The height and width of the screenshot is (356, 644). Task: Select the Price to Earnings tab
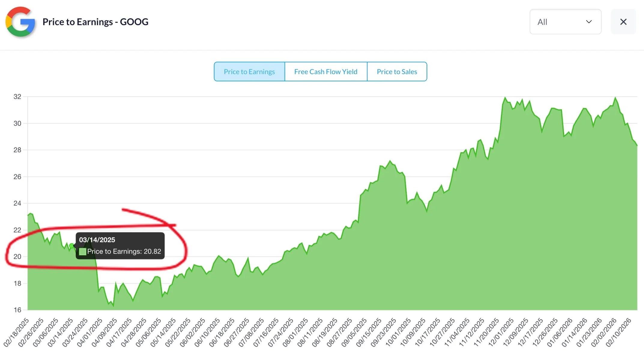pos(249,72)
